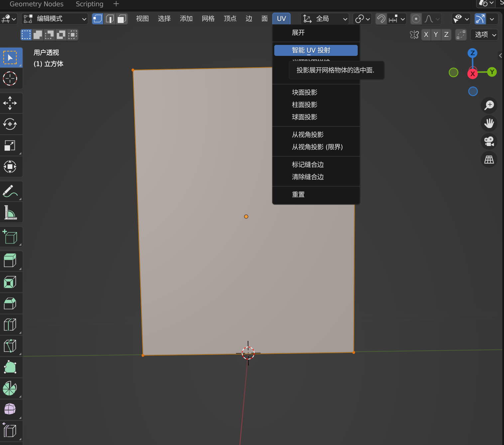Select the Smooth vertices tool
The height and width of the screenshot is (445, 504).
coord(10,409)
